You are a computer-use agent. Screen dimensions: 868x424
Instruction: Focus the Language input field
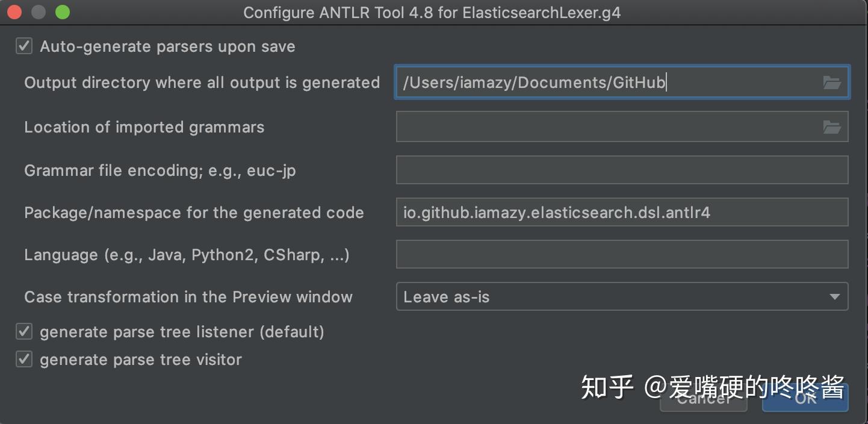click(621, 255)
